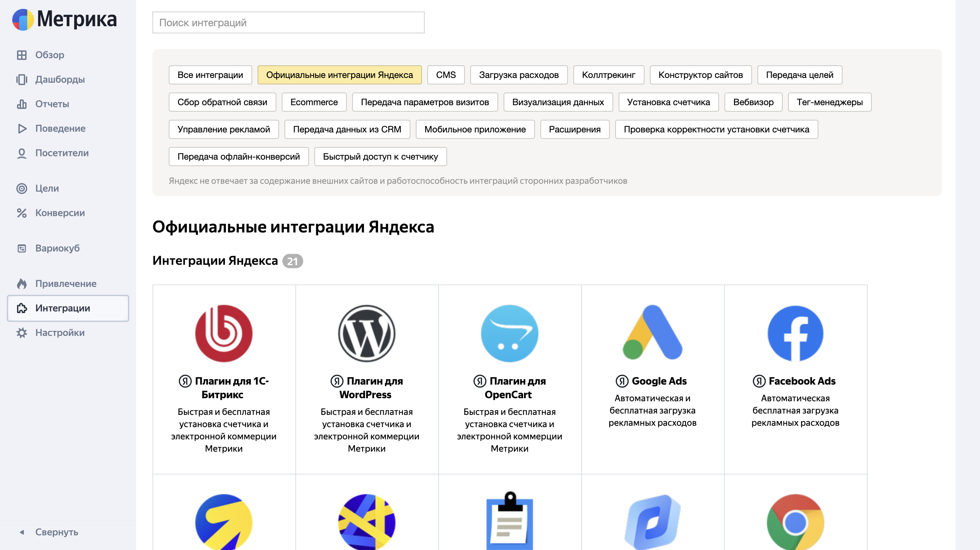This screenshot has height=550, width=980.
Task: Filter by Передача данных из CRM
Action: (x=347, y=129)
